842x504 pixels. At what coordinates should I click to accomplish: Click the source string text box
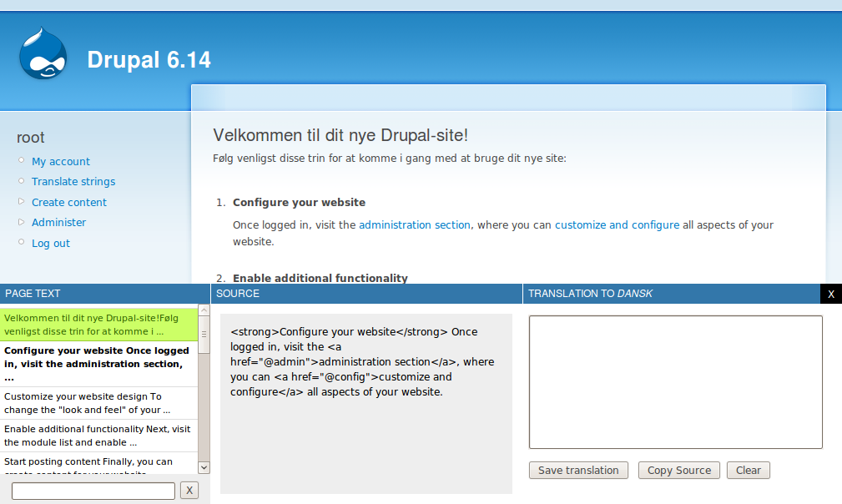366,404
